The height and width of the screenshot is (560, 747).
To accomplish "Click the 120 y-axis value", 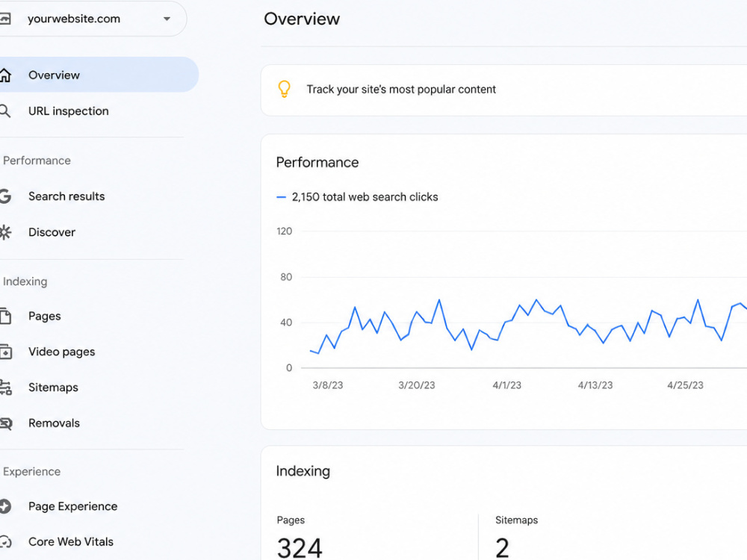I will [285, 231].
